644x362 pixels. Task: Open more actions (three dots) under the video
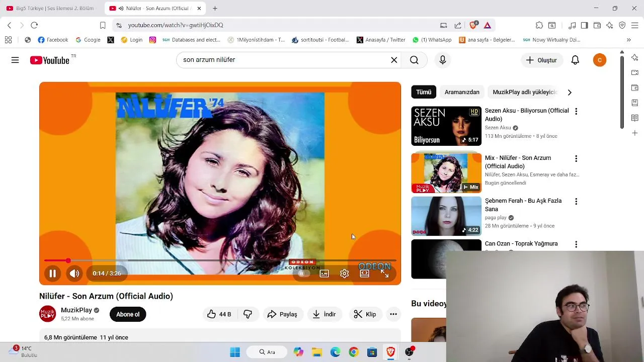pos(393,314)
